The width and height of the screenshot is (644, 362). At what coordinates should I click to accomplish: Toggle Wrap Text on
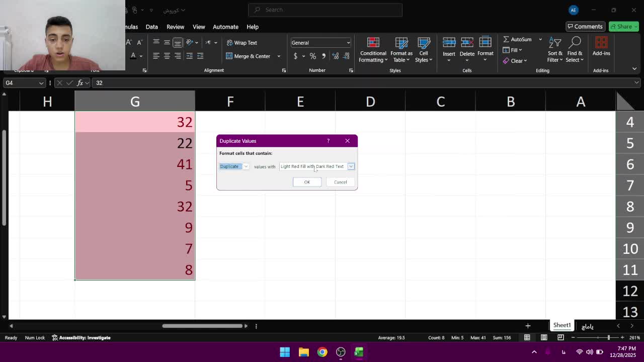point(242,43)
